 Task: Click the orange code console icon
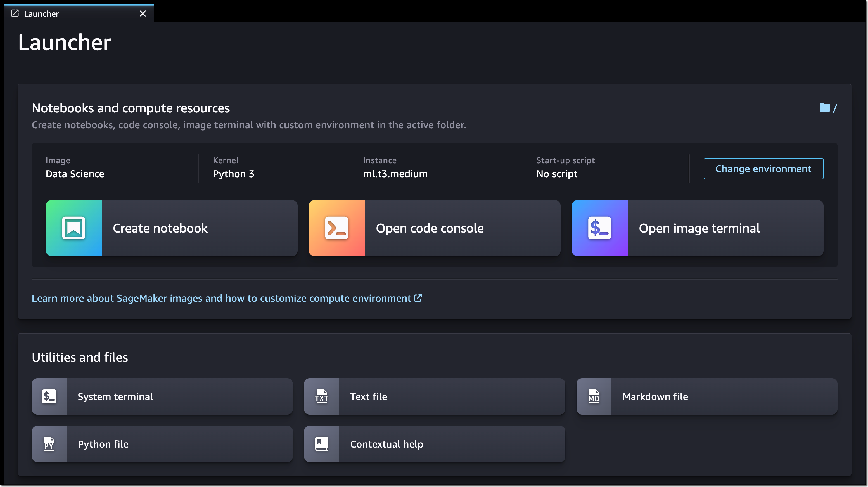[336, 228]
